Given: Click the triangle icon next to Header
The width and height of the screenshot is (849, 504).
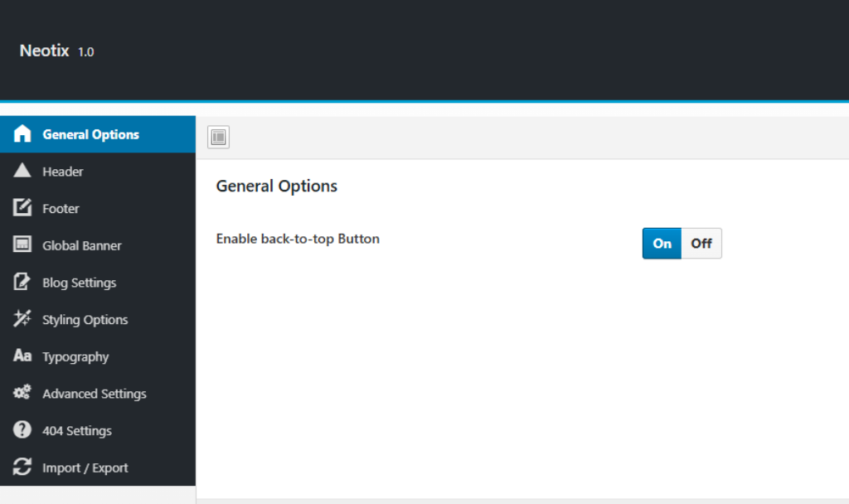Looking at the screenshot, I should pyautogui.click(x=22, y=172).
